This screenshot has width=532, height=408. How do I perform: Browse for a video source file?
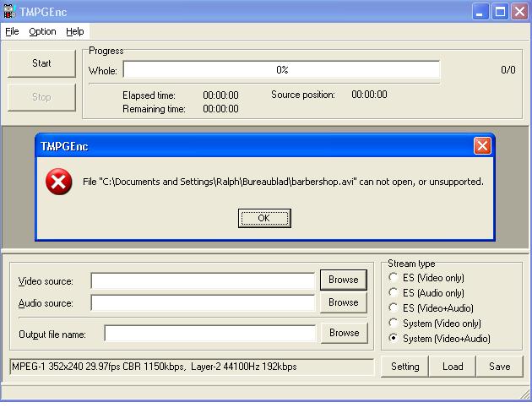pos(344,280)
